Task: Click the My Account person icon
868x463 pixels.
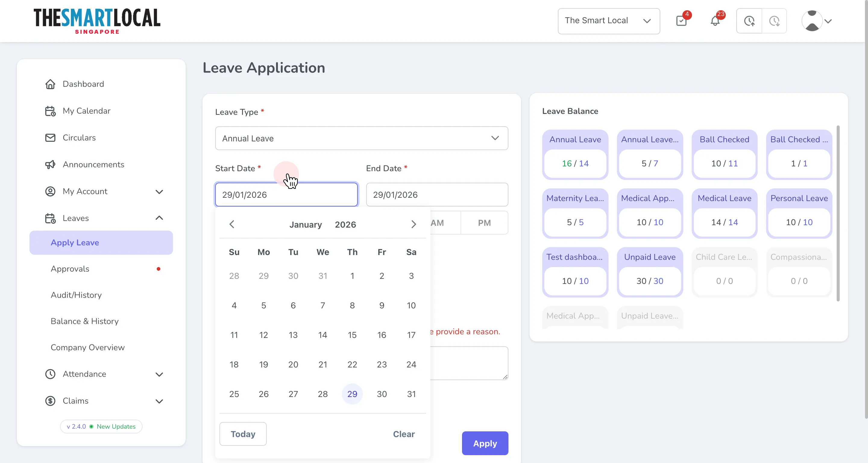Action: [50, 191]
